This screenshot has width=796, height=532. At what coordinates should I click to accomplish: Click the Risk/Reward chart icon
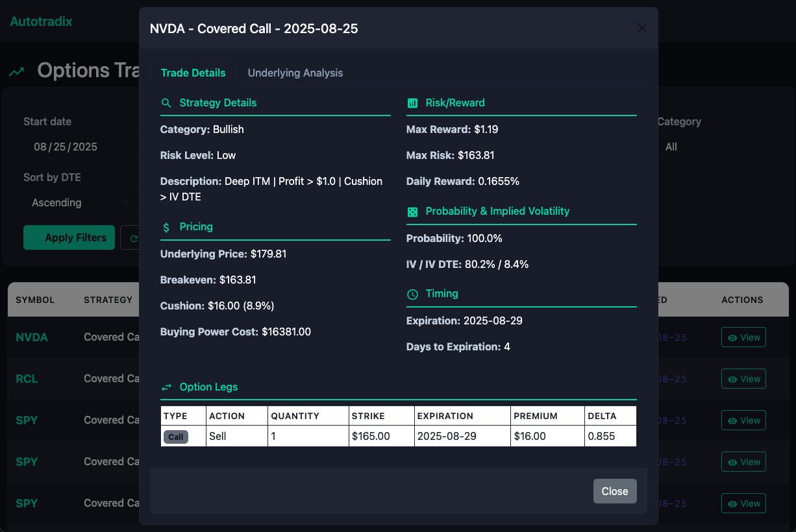412,103
